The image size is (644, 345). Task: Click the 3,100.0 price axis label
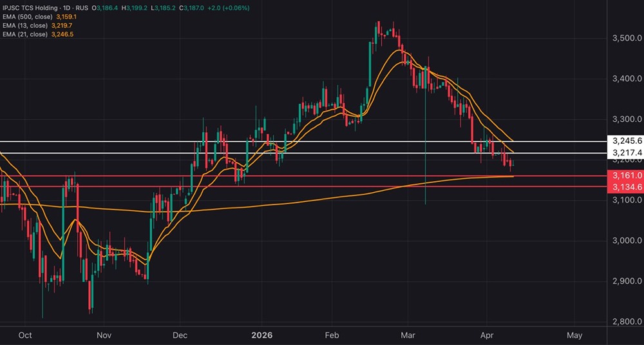point(627,200)
